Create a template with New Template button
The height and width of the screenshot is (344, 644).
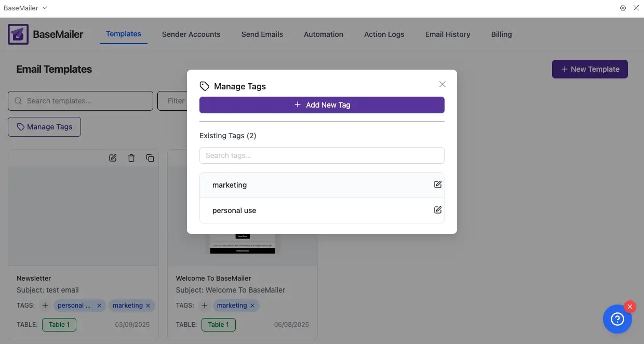(x=589, y=69)
